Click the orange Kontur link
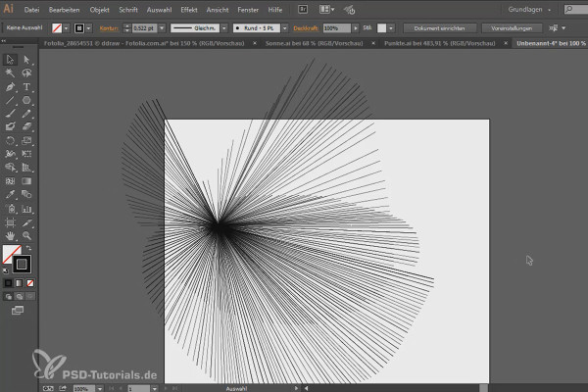The height and width of the screenshot is (392, 588). pos(109,28)
